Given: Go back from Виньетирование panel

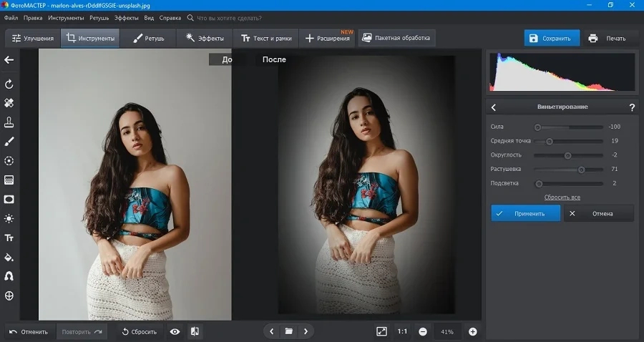Looking at the screenshot, I should click(x=494, y=107).
